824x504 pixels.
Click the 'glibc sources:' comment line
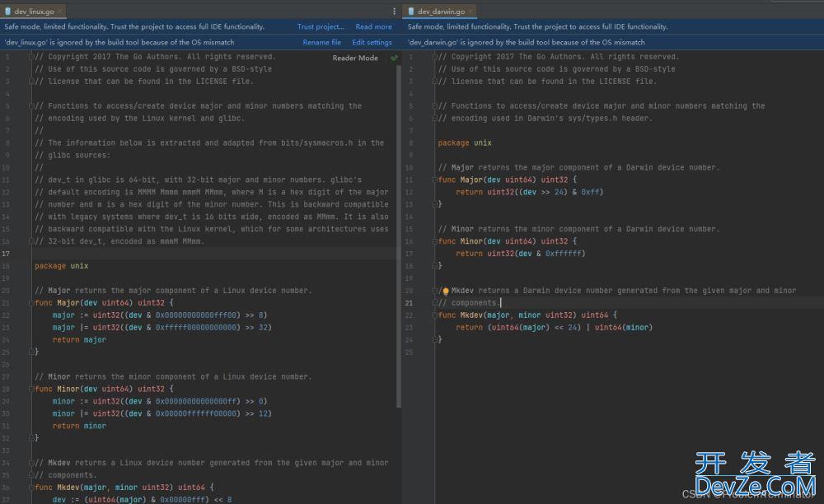tap(73, 156)
